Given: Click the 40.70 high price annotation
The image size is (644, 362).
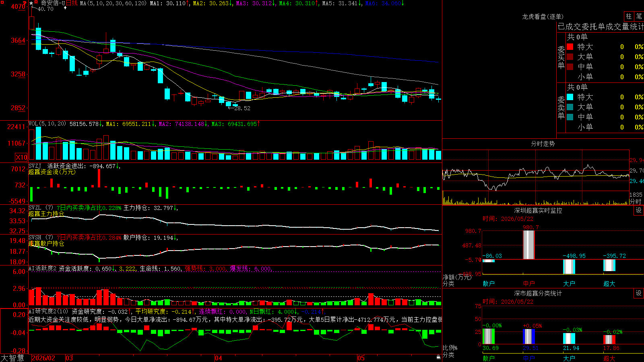Looking at the screenshot, I should tap(45, 9).
